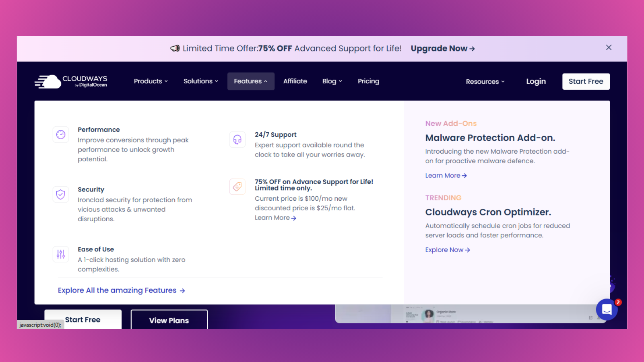Click the View Plans button
644x362 pixels.
click(x=169, y=320)
